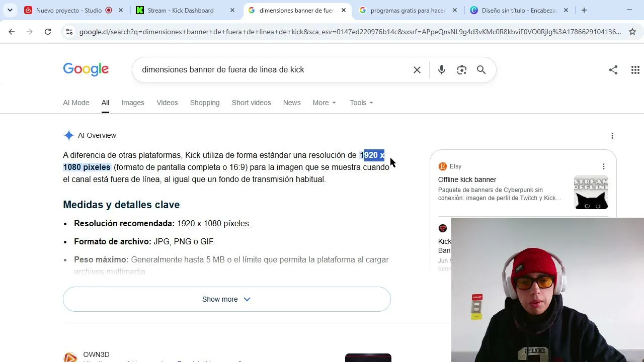Switch to News results
The height and width of the screenshot is (362, 644).
tap(292, 103)
